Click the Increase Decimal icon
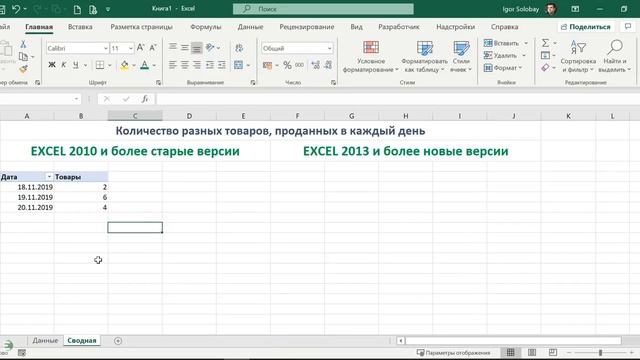 (x=316, y=65)
